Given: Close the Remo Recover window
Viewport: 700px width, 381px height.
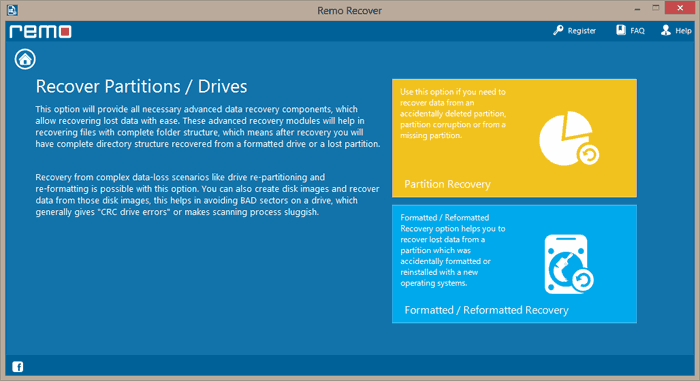Looking at the screenshot, I should (680, 8).
